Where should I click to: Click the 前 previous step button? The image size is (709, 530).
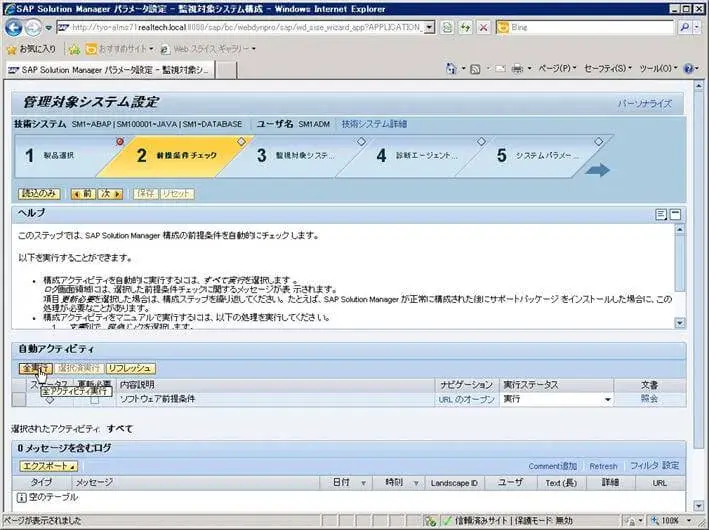pos(84,194)
